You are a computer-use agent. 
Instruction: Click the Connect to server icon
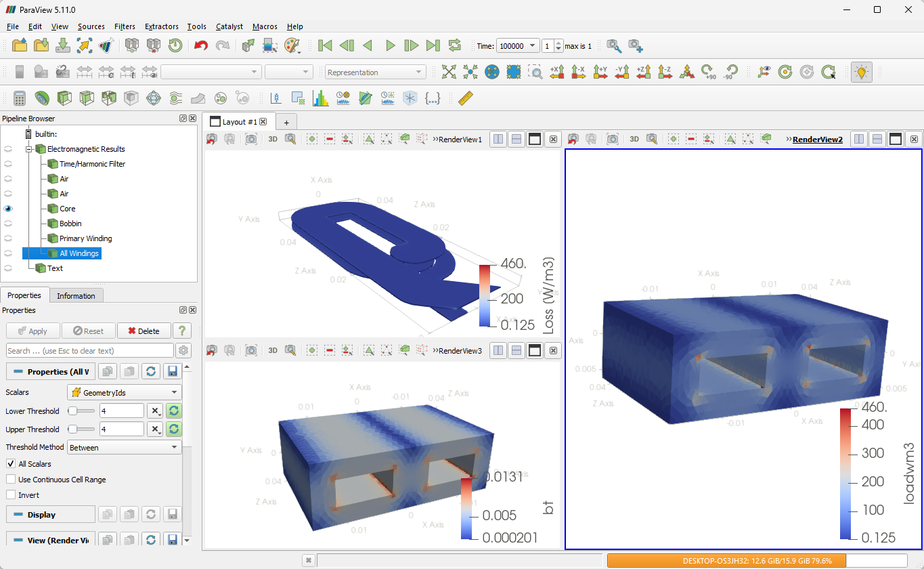(132, 45)
